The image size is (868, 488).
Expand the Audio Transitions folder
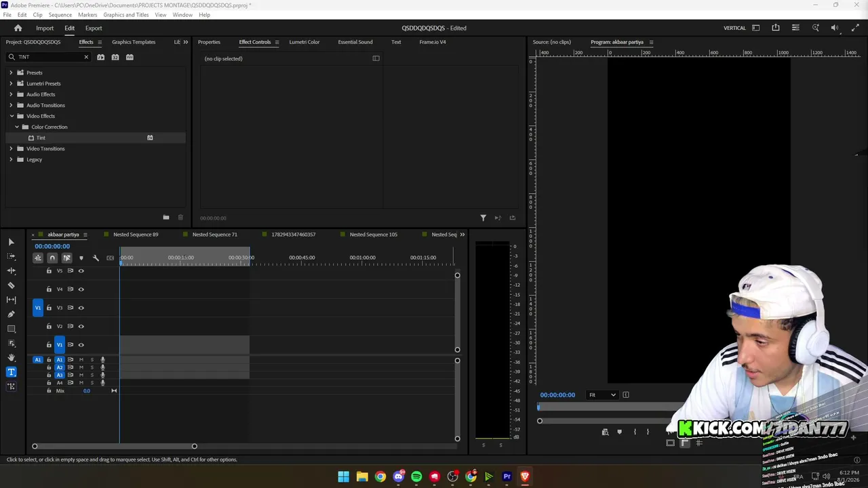click(11, 105)
